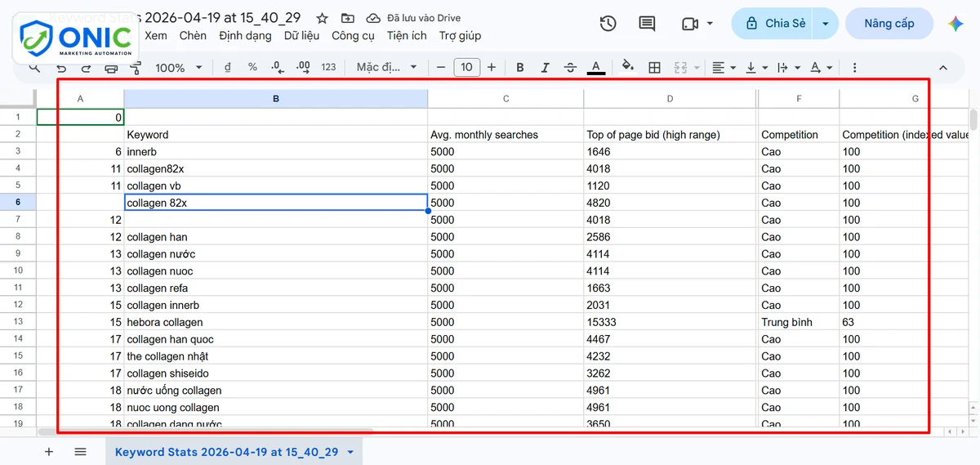Select the 'Trung bình' competition cell

point(799,322)
